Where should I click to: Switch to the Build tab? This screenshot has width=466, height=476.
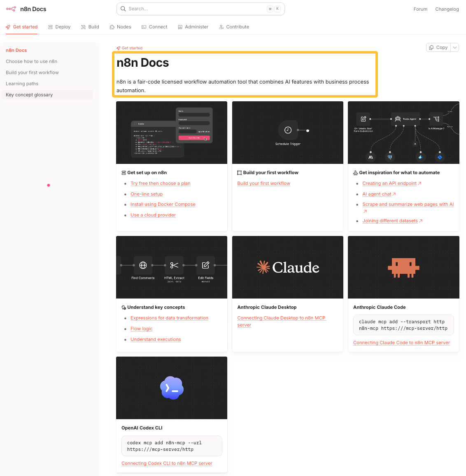(90, 27)
